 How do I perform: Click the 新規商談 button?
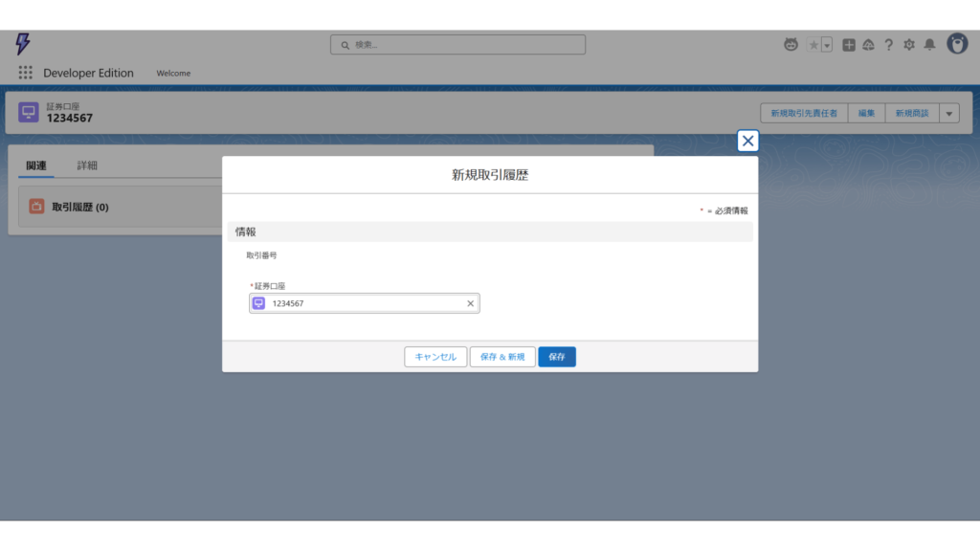pos(912,113)
